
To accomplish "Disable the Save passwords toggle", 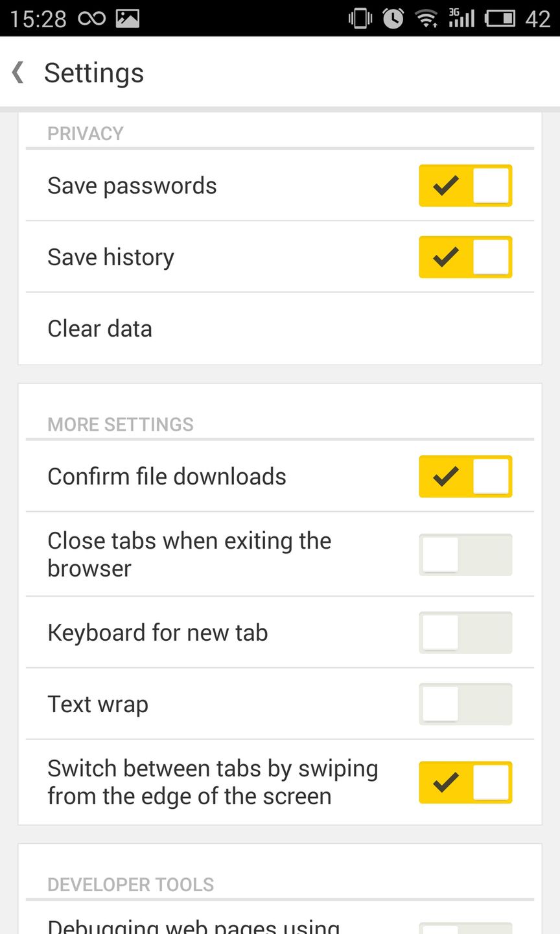I will [x=465, y=186].
